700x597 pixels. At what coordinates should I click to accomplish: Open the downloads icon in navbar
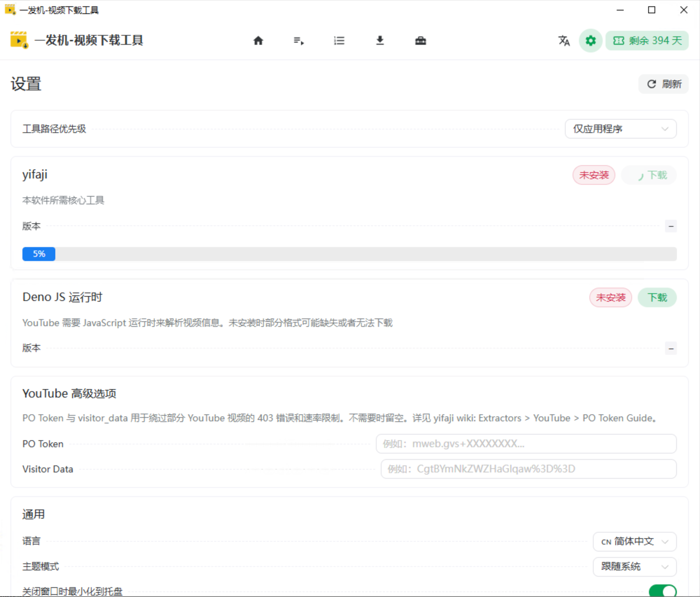(380, 41)
